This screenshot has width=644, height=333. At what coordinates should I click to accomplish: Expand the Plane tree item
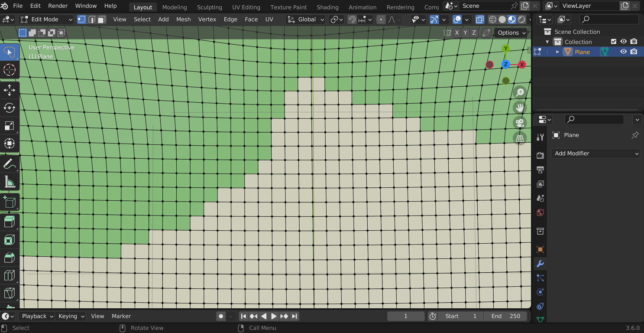coord(558,52)
